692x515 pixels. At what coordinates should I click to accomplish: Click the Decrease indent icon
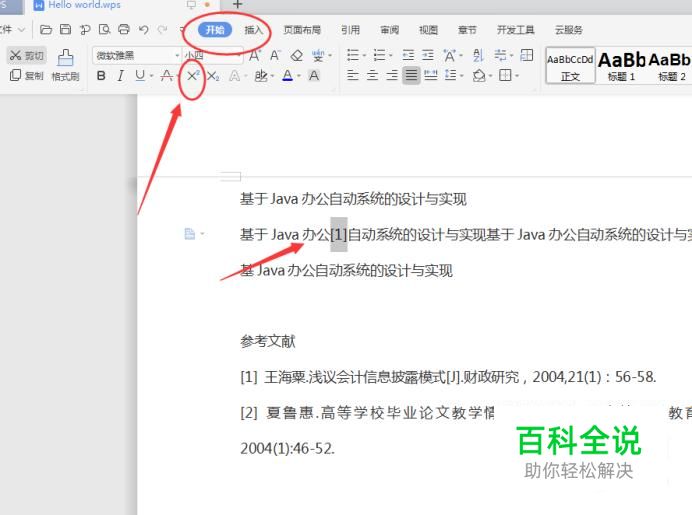click(408, 55)
